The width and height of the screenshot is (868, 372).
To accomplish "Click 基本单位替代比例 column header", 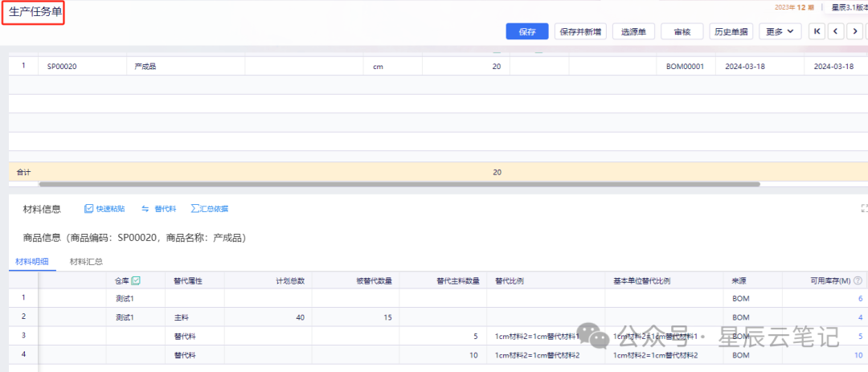I will [665, 280].
